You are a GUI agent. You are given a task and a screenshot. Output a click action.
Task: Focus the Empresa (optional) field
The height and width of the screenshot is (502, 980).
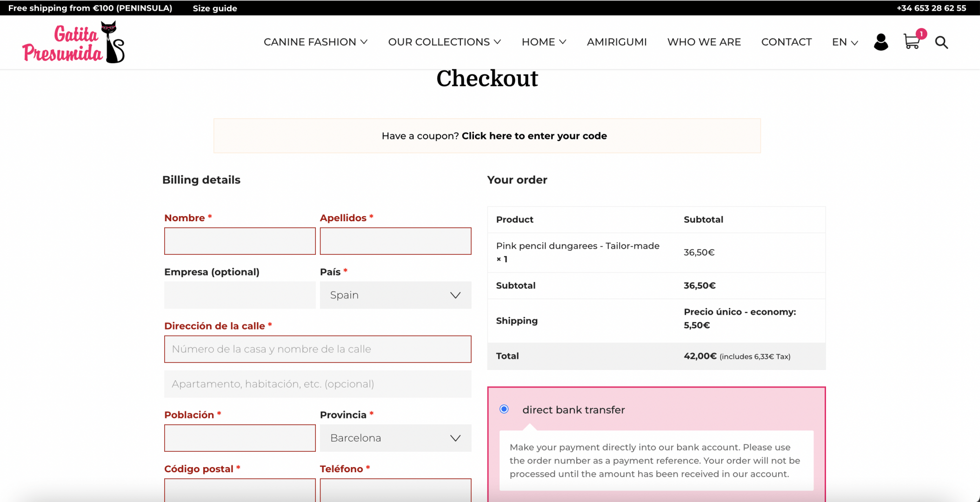[240, 295]
